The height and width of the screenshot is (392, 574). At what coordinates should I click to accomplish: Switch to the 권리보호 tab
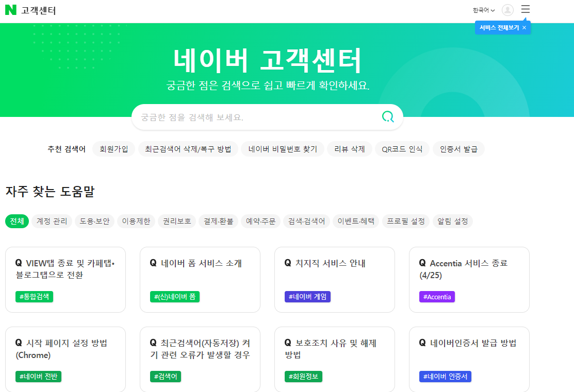(x=177, y=221)
